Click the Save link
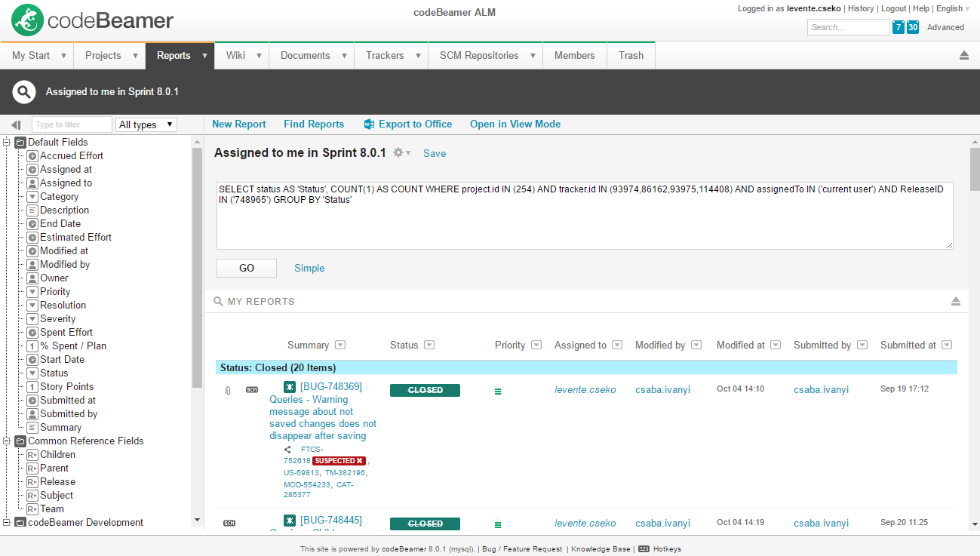The image size is (980, 556). pyautogui.click(x=435, y=153)
